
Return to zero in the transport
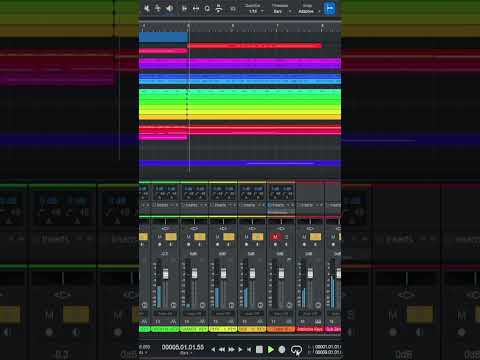point(249,349)
